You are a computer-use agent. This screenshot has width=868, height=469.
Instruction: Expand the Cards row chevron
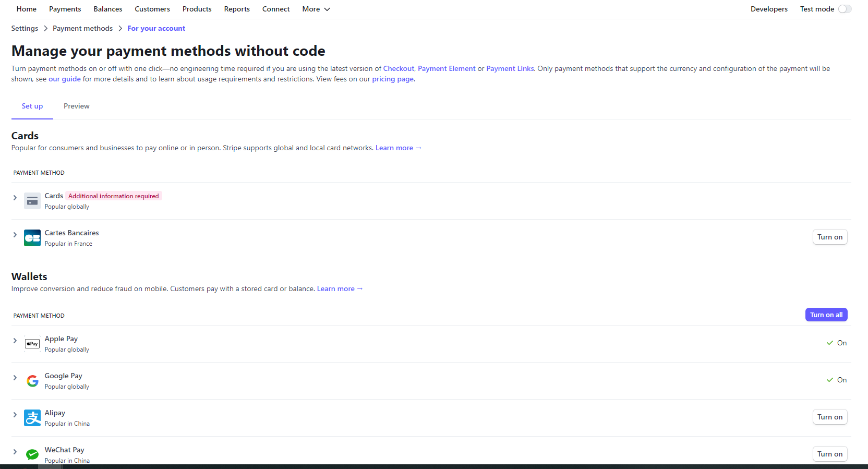(x=15, y=198)
